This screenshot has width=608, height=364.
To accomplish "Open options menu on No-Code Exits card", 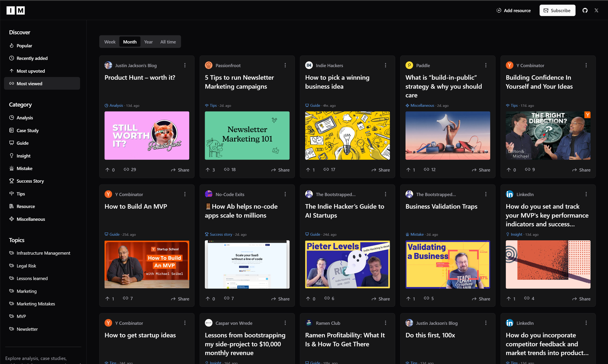I will [x=285, y=194].
